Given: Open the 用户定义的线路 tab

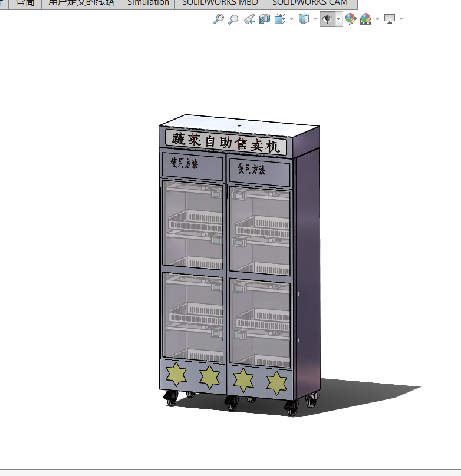Looking at the screenshot, I should [81, 3].
